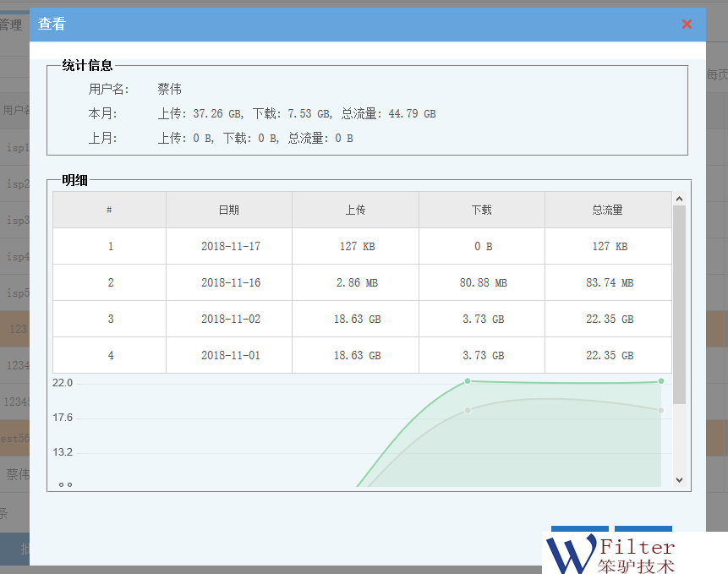Click the vertical scrollbar thumb in 明细
Screen dimensions: 728x574
[x=679, y=304]
